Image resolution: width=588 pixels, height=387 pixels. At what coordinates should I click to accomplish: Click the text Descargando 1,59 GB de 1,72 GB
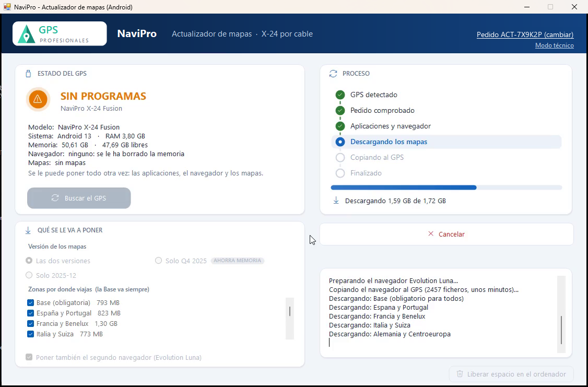point(395,201)
